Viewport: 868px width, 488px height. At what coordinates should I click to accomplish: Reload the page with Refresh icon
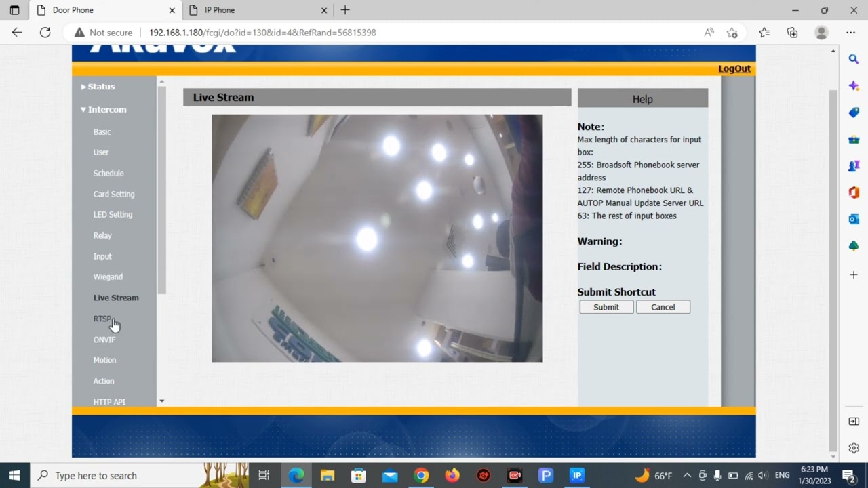click(45, 32)
